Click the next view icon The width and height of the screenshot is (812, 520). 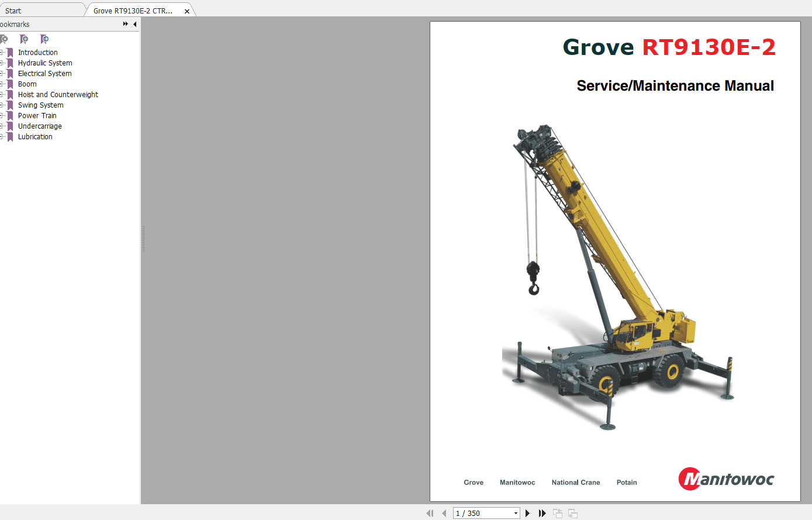coord(572,513)
